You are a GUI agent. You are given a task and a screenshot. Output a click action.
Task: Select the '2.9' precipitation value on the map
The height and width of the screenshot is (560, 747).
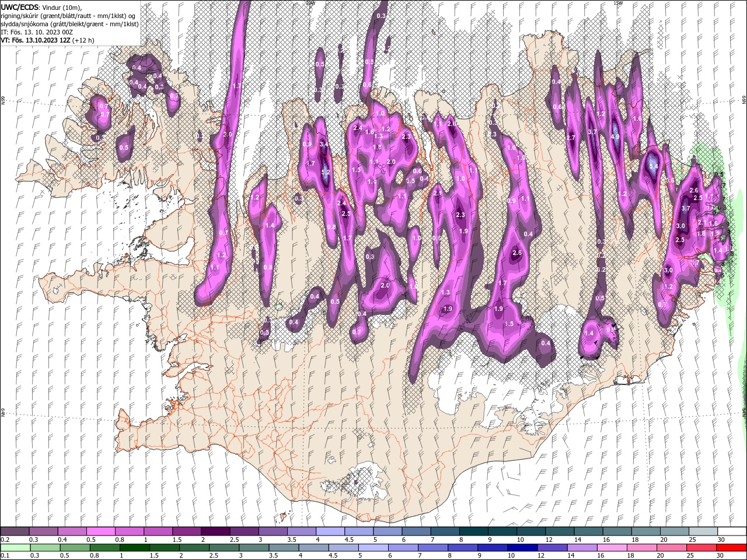[227, 134]
